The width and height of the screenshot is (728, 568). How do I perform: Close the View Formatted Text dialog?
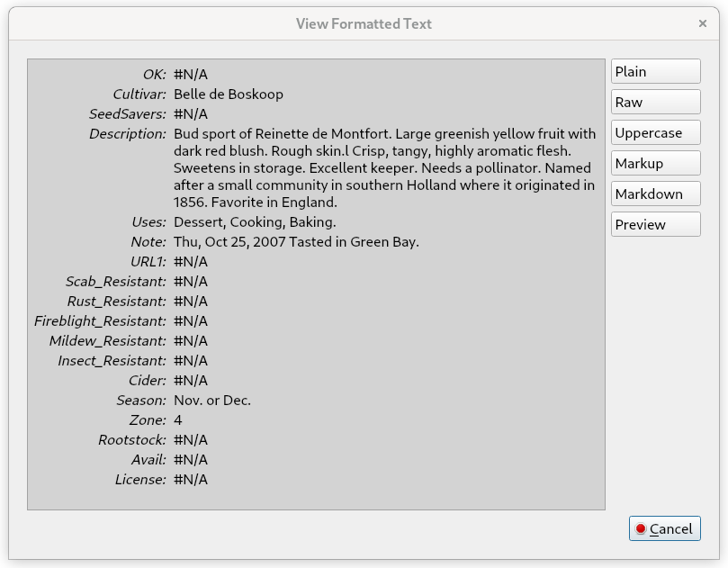(702, 23)
